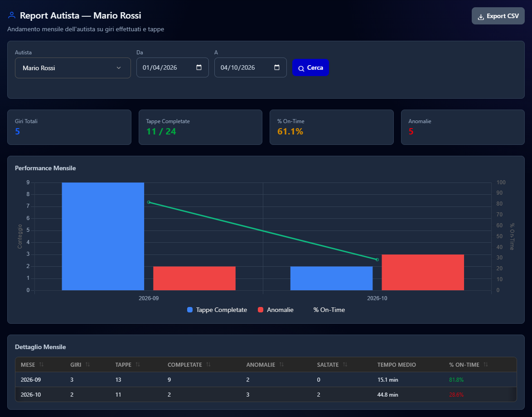Select the red Anomalie bar for 2026-10

(x=423, y=272)
